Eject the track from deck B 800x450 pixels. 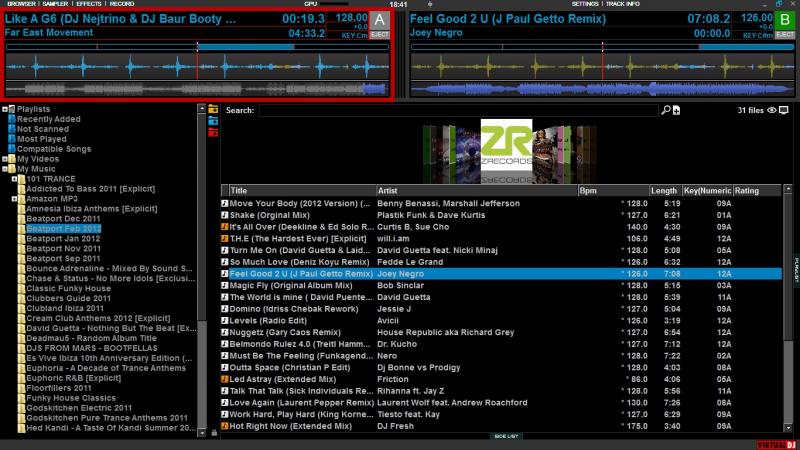[x=785, y=35]
